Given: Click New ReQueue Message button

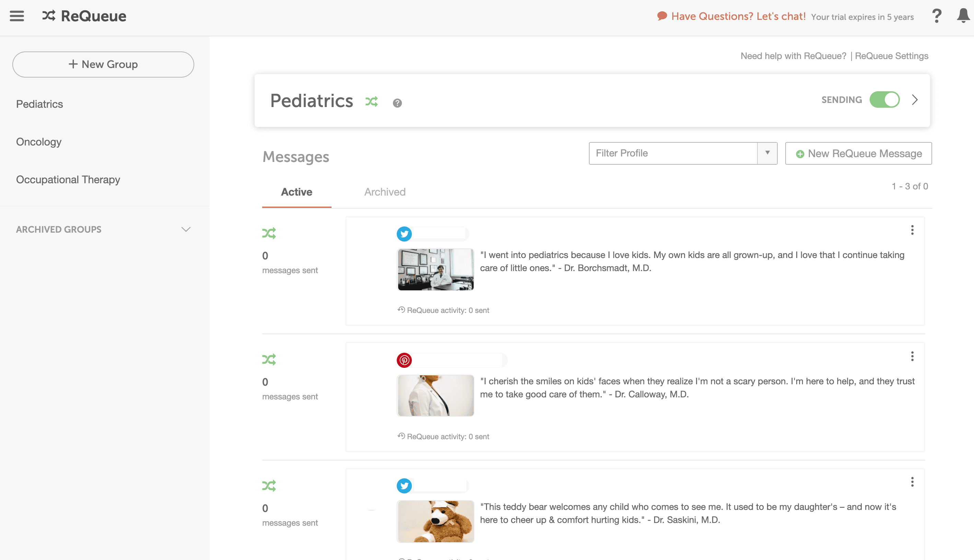Looking at the screenshot, I should (x=858, y=153).
